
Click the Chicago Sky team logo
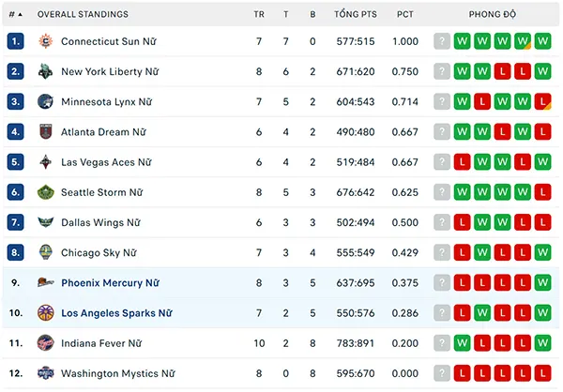46,252
